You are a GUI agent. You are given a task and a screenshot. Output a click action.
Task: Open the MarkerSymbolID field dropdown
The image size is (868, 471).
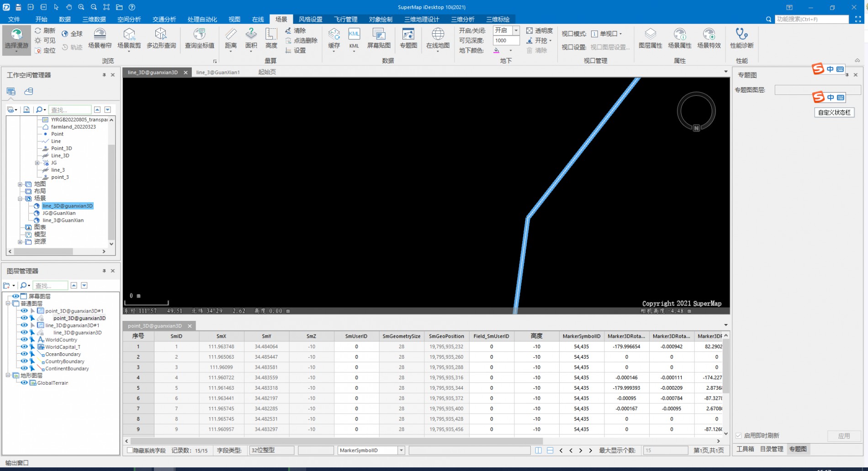click(401, 450)
